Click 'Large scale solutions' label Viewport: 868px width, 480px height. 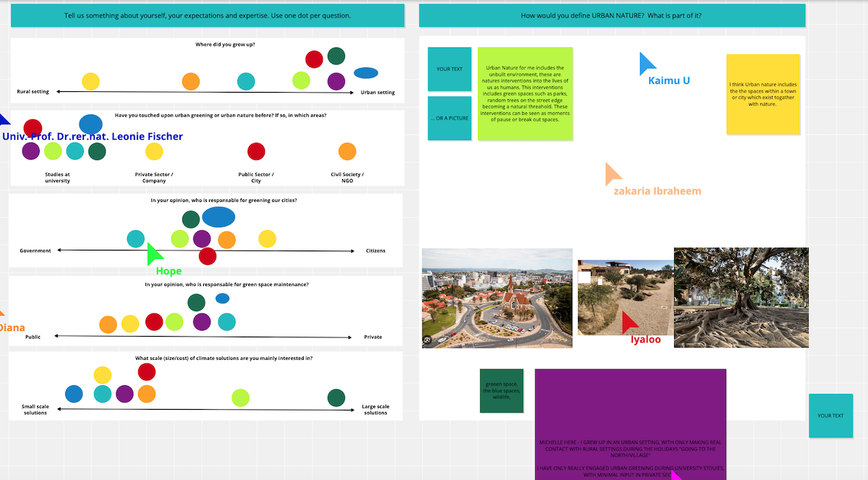375,410
